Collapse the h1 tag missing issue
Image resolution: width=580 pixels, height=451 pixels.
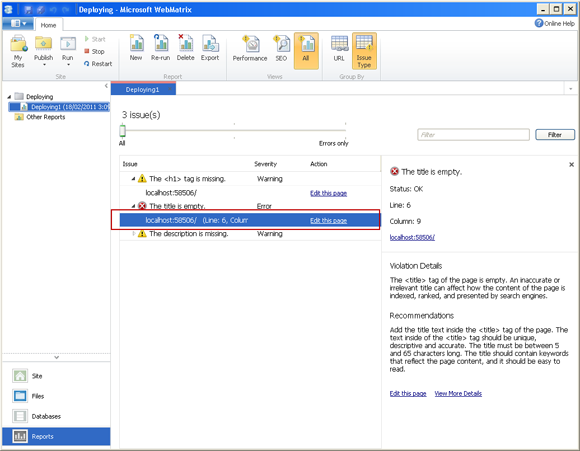133,179
